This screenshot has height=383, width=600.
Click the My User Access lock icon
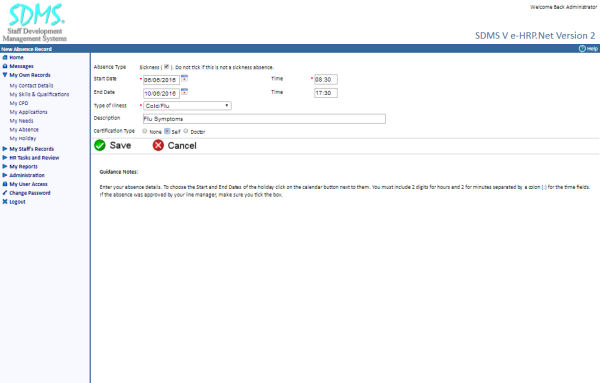click(x=5, y=184)
